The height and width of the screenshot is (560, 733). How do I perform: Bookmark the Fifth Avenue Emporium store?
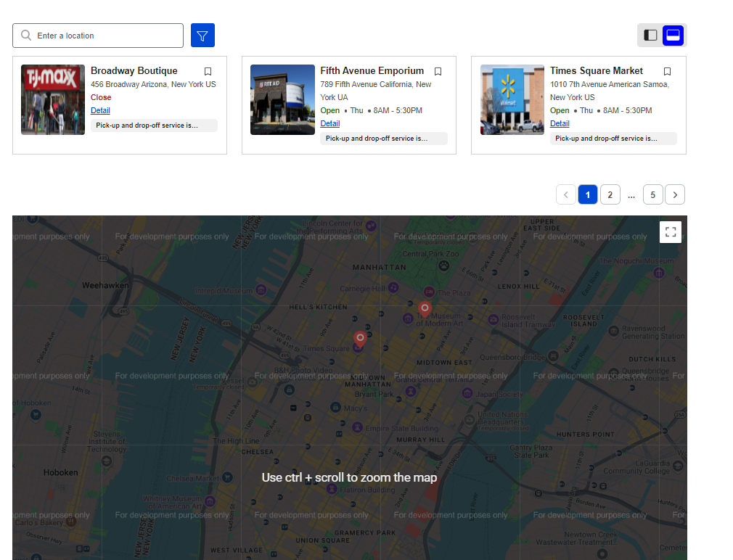click(x=438, y=71)
